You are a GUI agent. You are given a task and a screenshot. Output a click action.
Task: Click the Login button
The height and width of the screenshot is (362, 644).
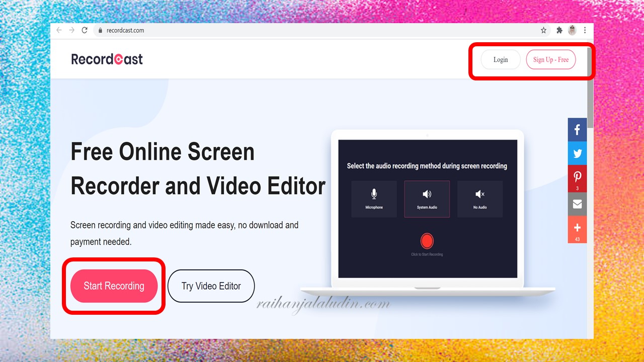(x=501, y=59)
